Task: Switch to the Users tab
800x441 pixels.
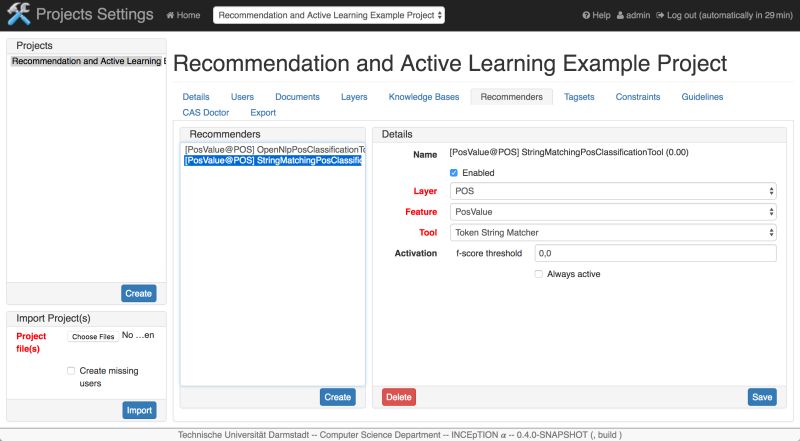Action: [242, 97]
